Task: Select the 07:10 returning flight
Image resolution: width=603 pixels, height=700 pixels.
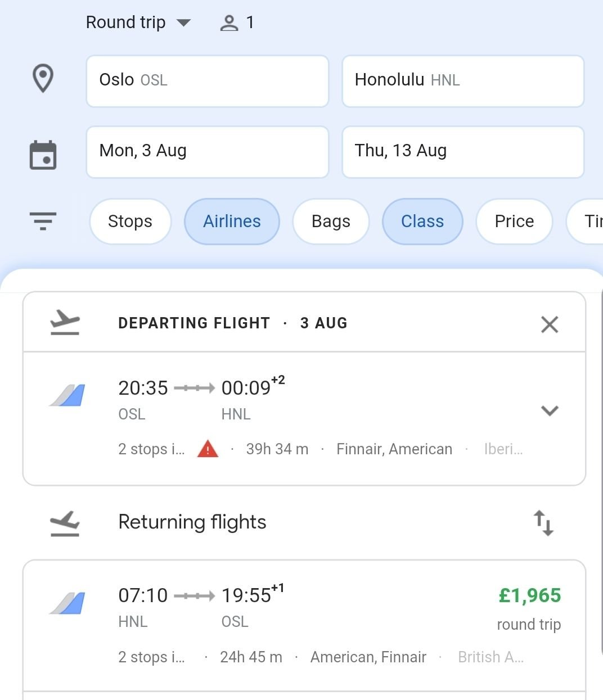Action: pyautogui.click(x=304, y=625)
